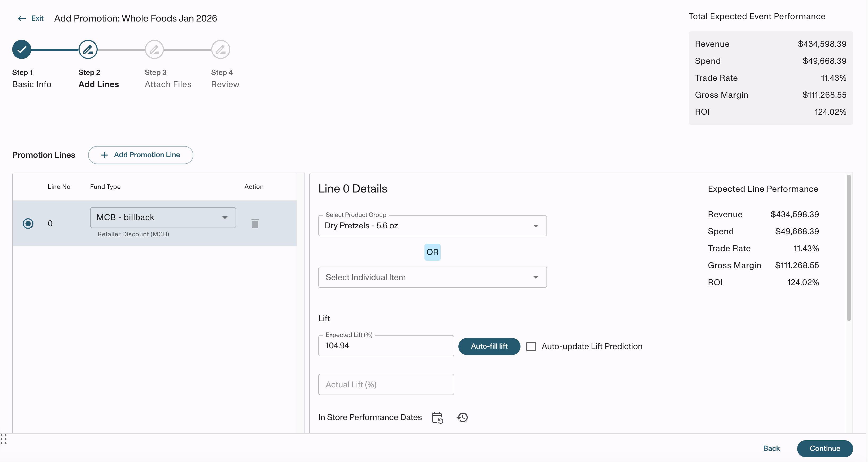Click the history clock icon beside performance dates
This screenshot has height=462, width=868.
click(462, 417)
